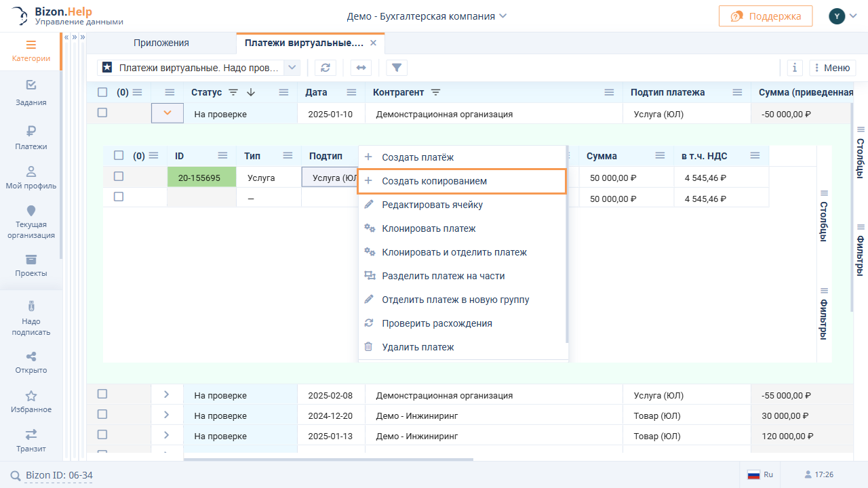Open Задания in the left sidebar
Image resolution: width=868 pixels, height=488 pixels.
31,94
